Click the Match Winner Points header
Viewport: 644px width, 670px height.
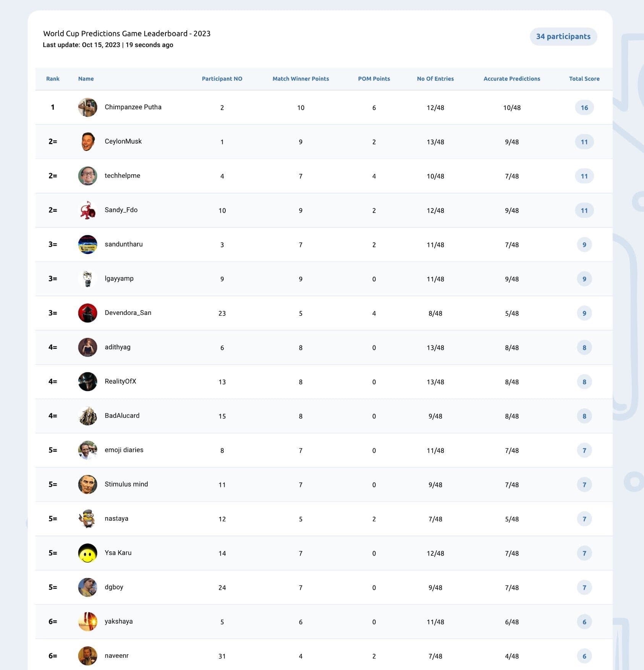(301, 79)
